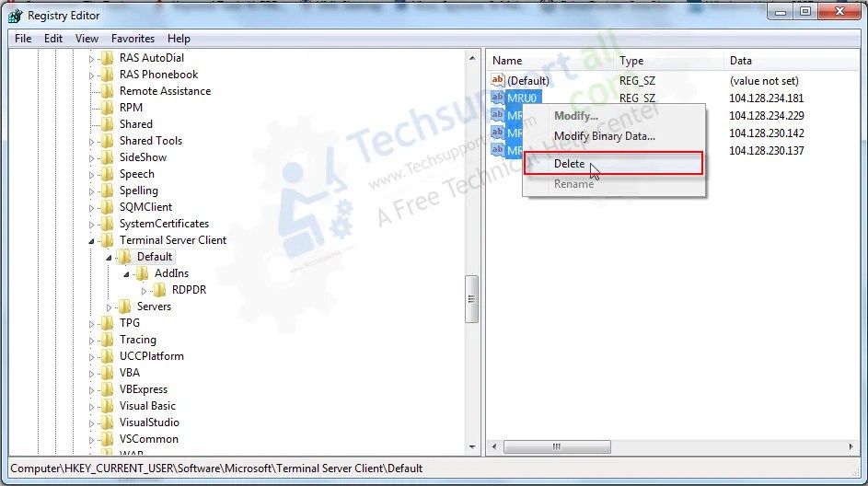Click the Shared Tools folder icon

[108, 141]
